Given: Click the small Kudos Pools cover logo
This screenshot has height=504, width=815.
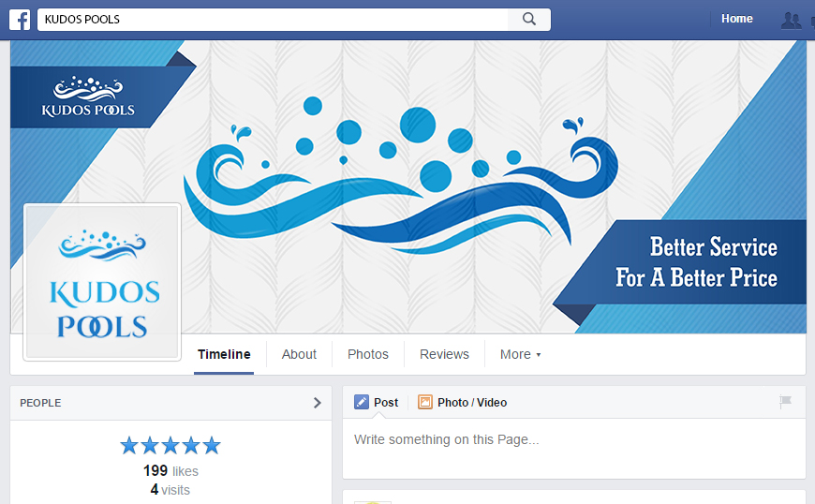Looking at the screenshot, I should click(88, 96).
